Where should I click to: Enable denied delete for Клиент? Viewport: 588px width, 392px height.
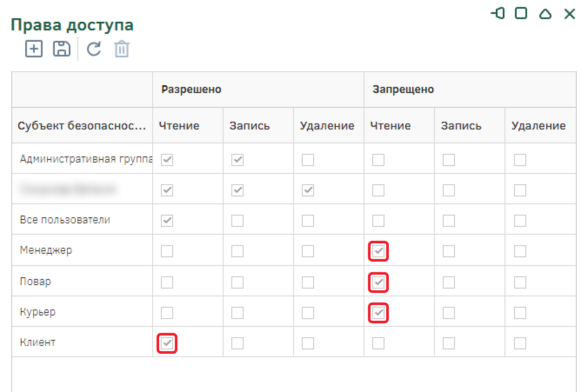(x=520, y=343)
